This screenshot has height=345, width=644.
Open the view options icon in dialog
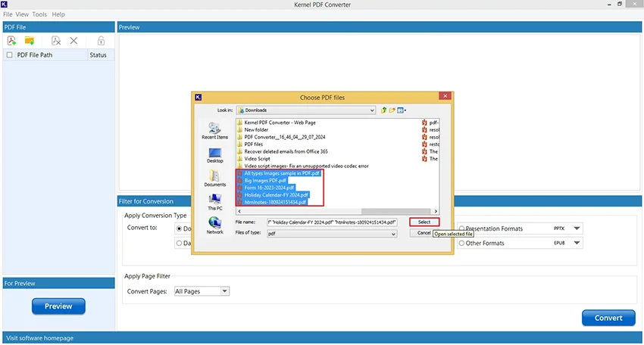(402, 110)
